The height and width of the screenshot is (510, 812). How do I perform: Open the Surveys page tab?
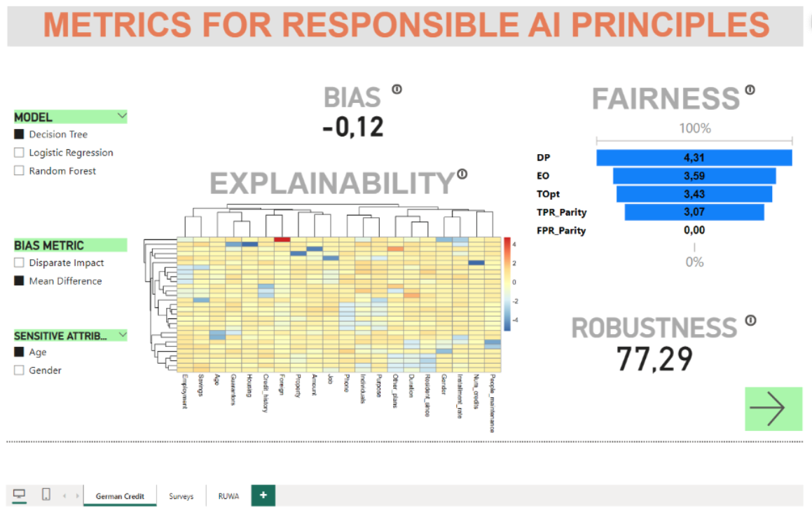181,496
